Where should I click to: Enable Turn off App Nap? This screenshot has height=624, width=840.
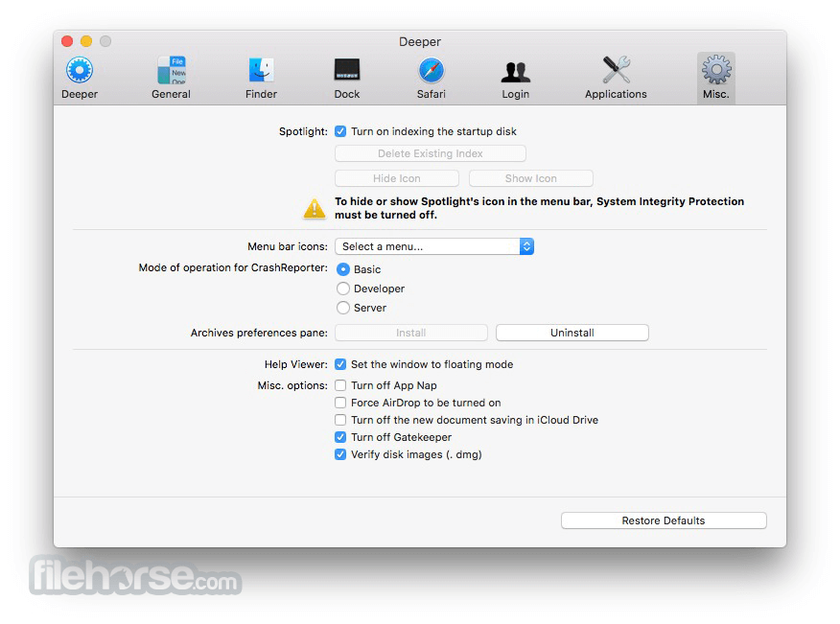pyautogui.click(x=340, y=385)
